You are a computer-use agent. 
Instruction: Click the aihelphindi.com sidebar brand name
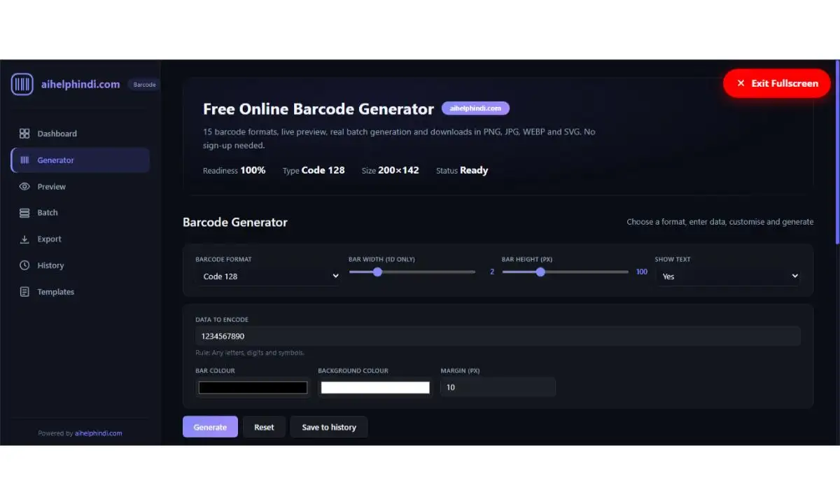pos(80,84)
